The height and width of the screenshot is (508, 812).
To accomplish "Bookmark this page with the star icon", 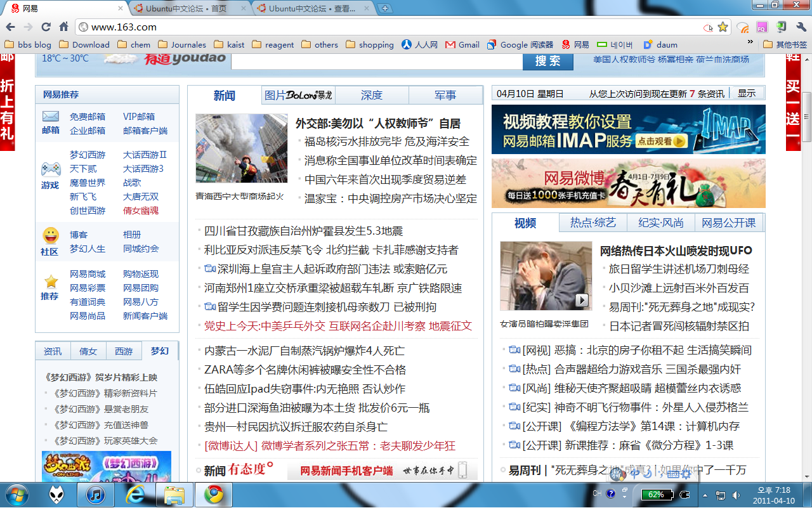I will (723, 27).
